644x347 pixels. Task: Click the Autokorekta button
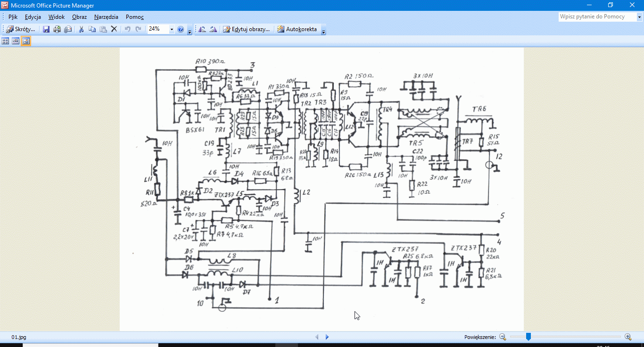pyautogui.click(x=297, y=29)
